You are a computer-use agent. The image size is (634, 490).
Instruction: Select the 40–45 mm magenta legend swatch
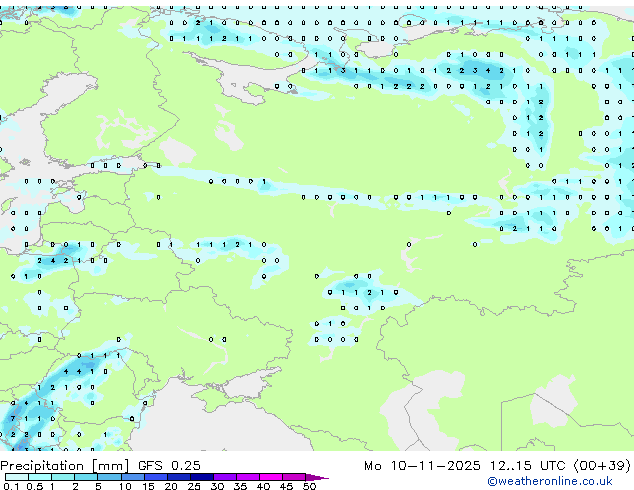coord(271,477)
